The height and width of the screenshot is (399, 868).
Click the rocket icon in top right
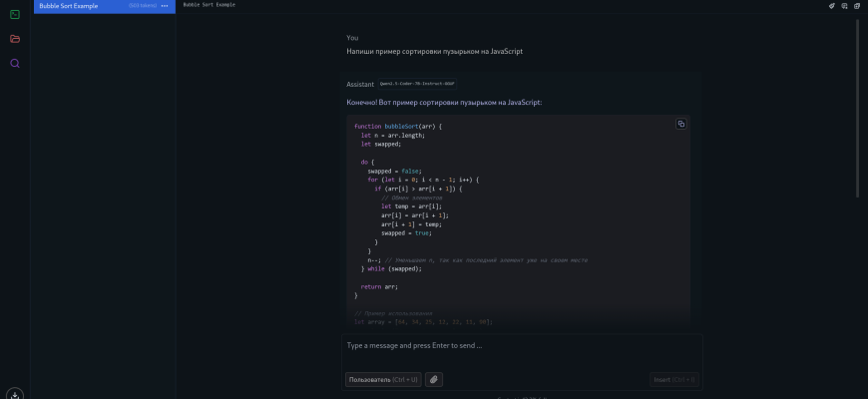832,6
